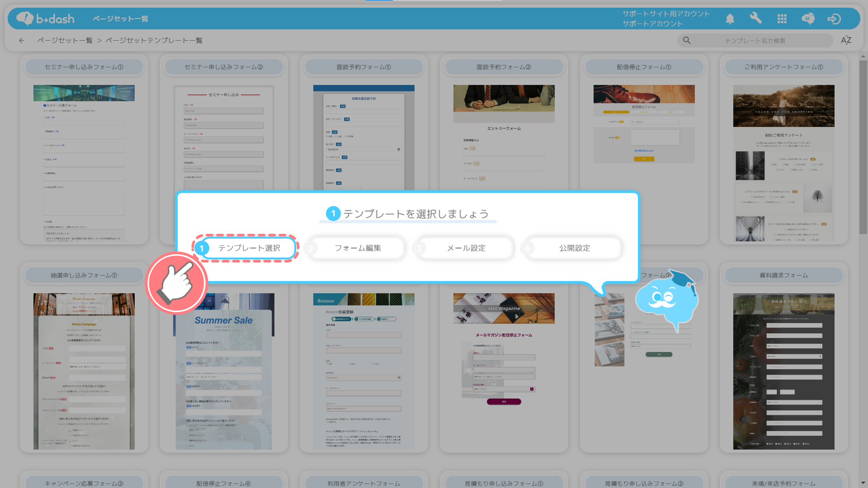Sort templates with the AZ icon
Image resolution: width=868 pixels, height=488 pixels.
pyautogui.click(x=846, y=40)
